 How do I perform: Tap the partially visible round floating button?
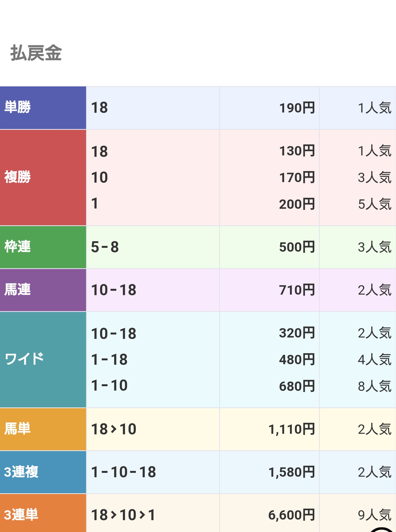tap(381, 530)
